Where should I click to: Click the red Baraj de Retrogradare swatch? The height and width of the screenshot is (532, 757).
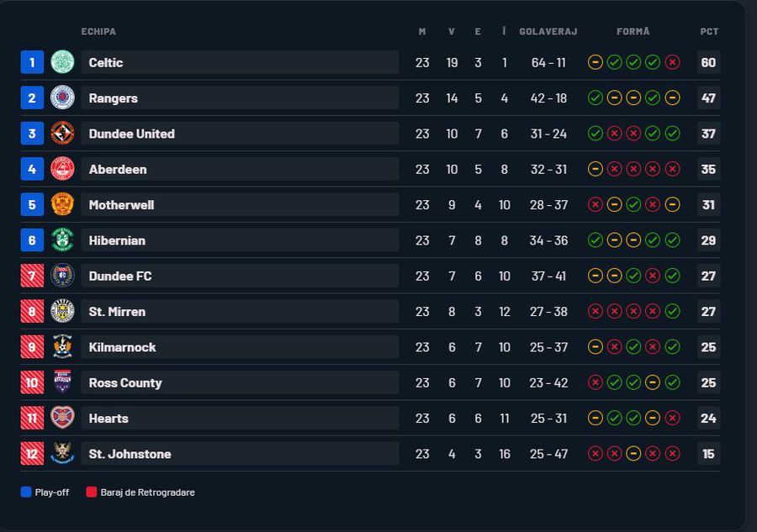92,492
